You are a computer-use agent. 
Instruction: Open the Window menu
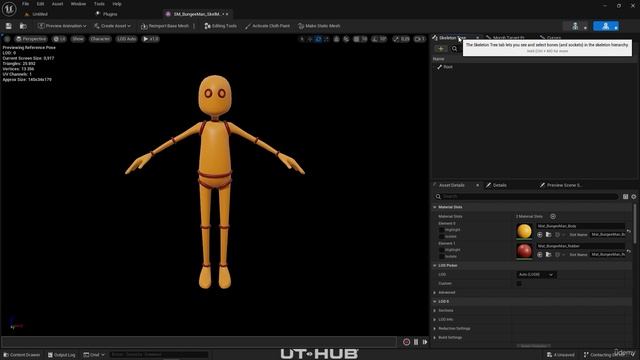pyautogui.click(x=78, y=4)
